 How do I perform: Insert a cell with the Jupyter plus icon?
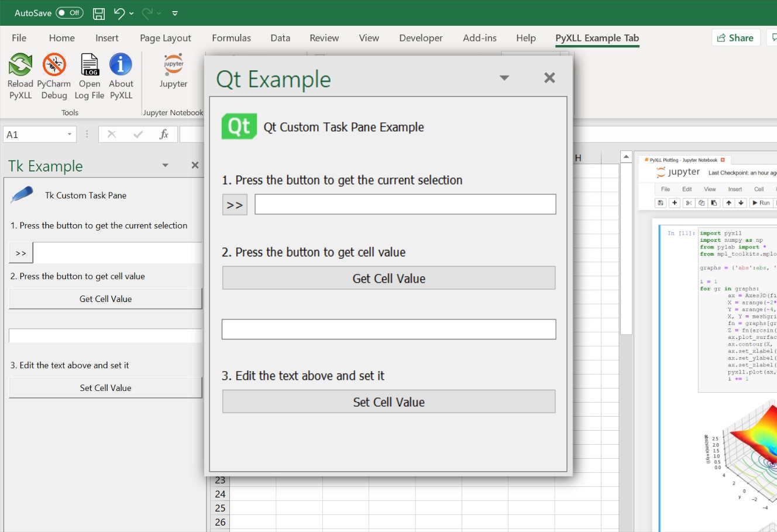coord(675,203)
